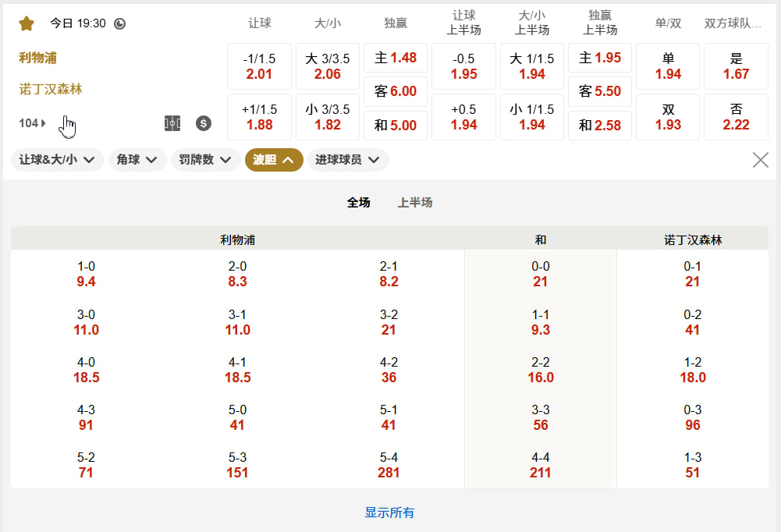The height and width of the screenshot is (532, 781).
Task: Pick 大 3/3.5 at 2.06
Action: click(x=328, y=66)
